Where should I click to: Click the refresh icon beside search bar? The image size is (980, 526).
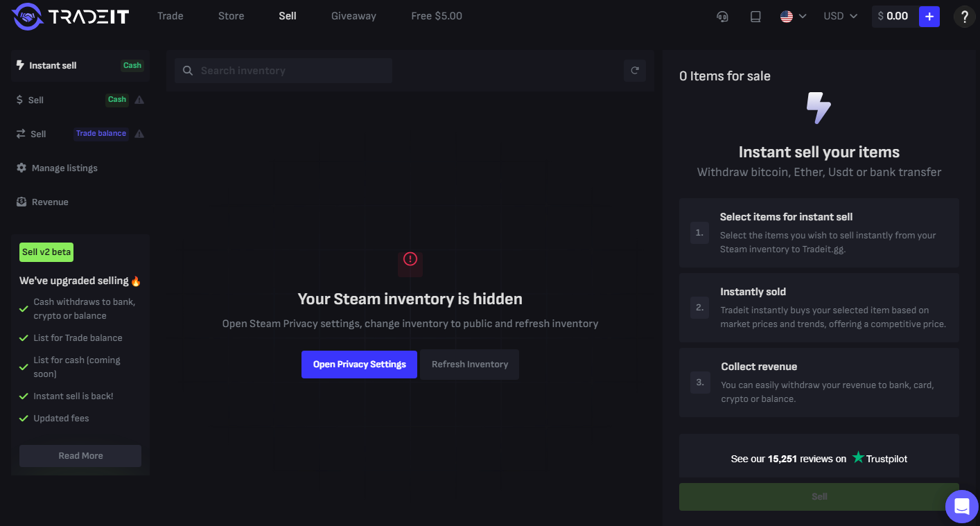(634, 71)
